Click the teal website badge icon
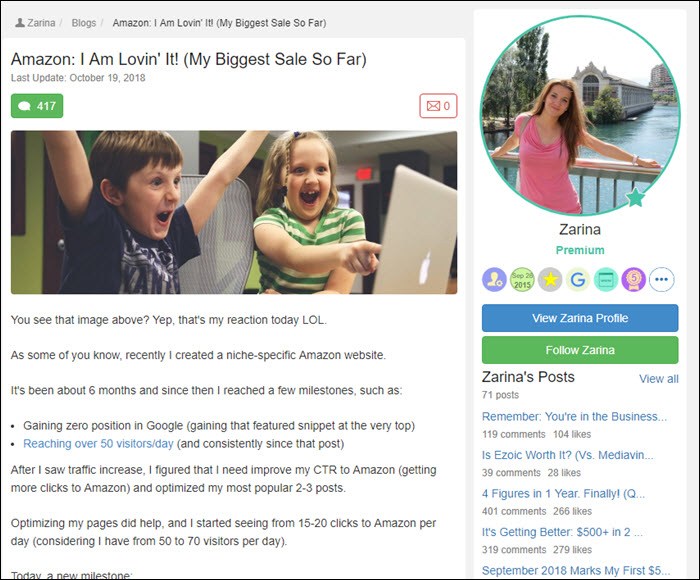Viewport: 700px width, 580px height. (606, 280)
